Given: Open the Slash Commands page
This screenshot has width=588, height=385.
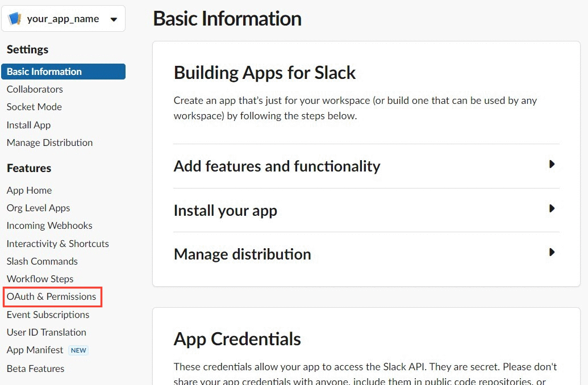Looking at the screenshot, I should coord(41,261).
